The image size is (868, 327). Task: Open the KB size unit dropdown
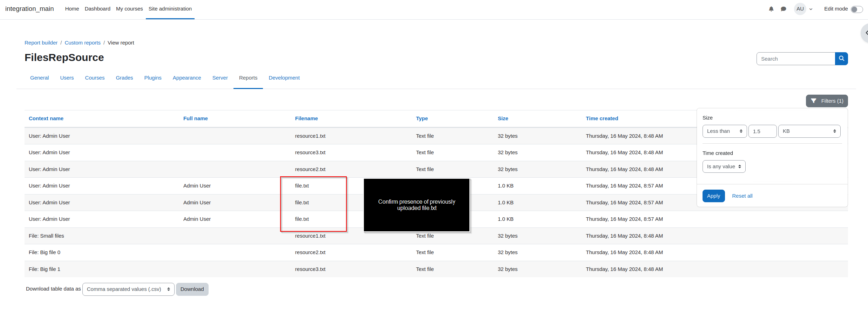pos(809,131)
